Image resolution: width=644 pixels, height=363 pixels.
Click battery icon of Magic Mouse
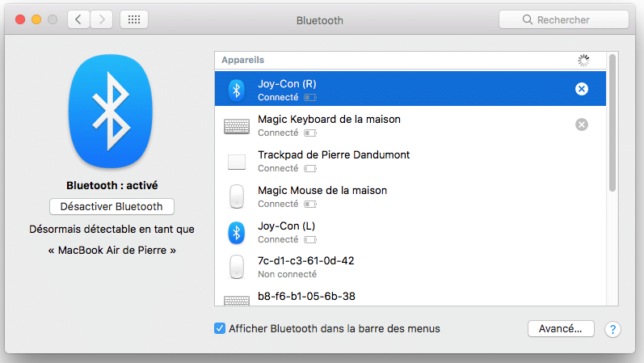coord(310,204)
